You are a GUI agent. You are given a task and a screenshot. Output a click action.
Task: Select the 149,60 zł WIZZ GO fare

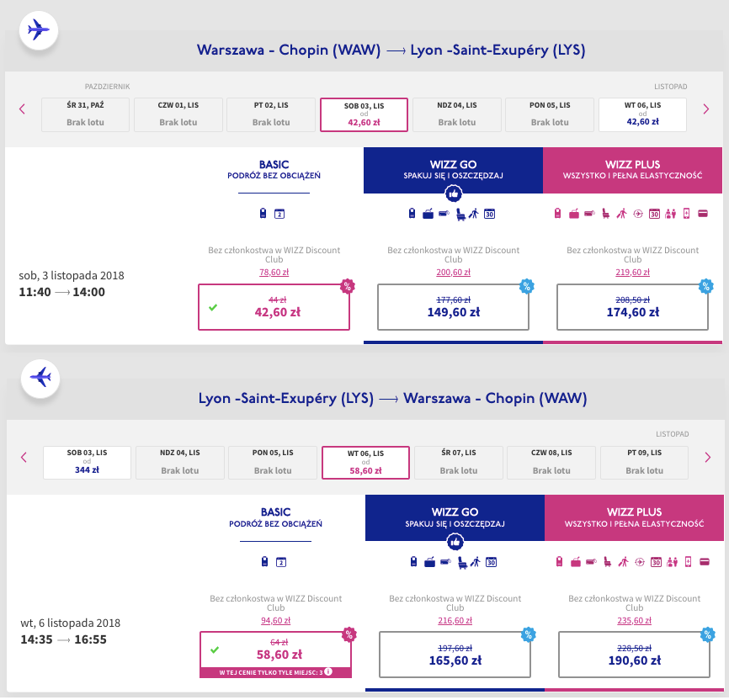[453, 307]
